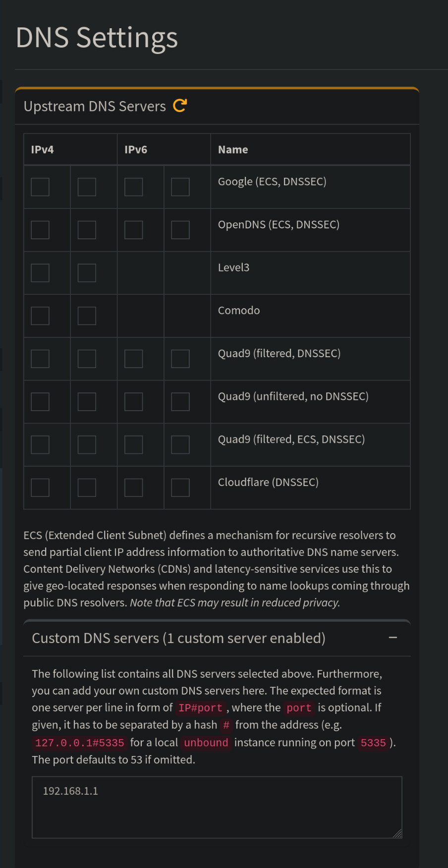Tick first IPv6 checkbox for Google
Screen dimensions: 448x868
(134, 187)
